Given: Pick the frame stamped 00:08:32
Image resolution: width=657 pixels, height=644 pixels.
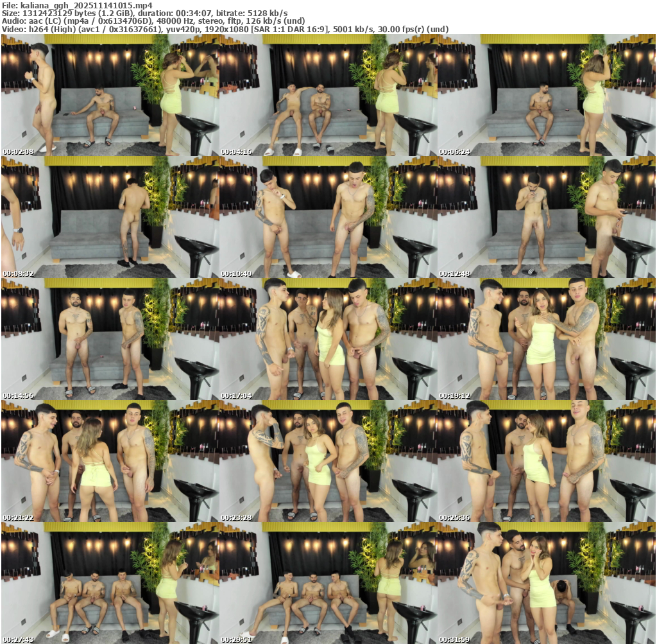Looking at the screenshot, I should [110, 217].
